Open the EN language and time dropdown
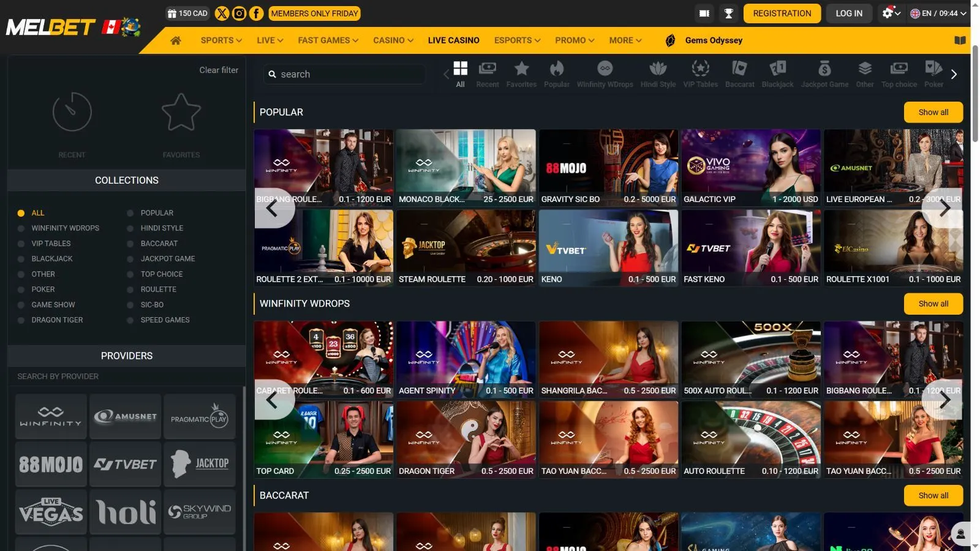This screenshot has width=980, height=551. [x=938, y=13]
